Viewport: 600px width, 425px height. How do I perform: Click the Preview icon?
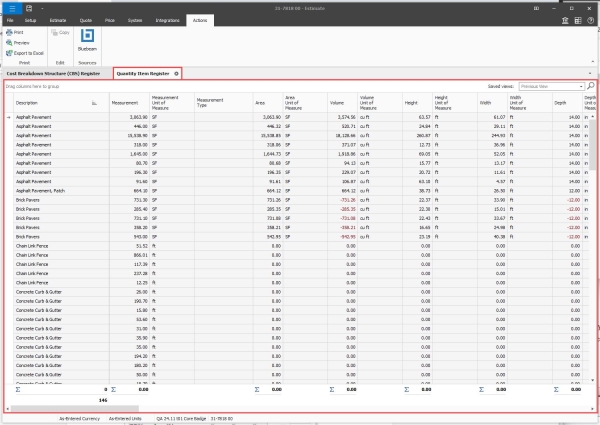(x=8, y=43)
